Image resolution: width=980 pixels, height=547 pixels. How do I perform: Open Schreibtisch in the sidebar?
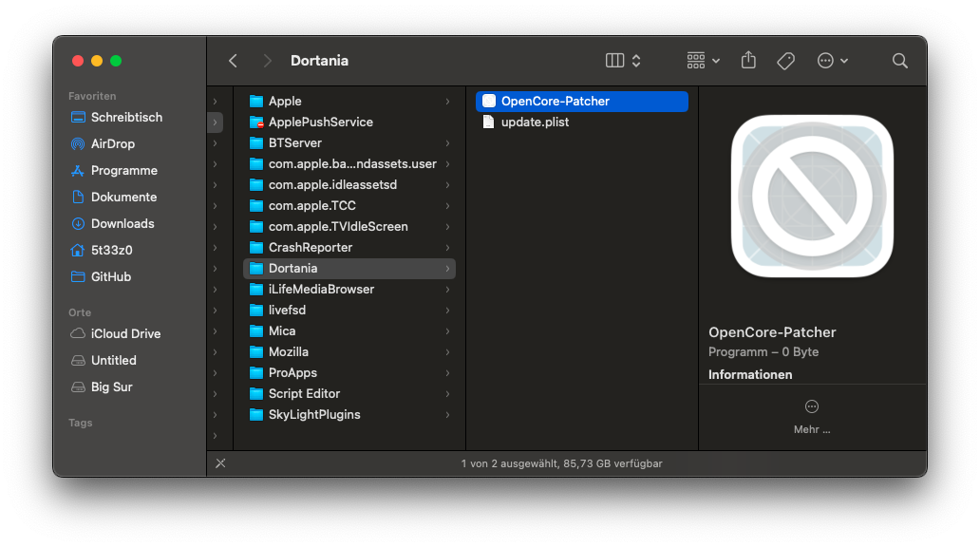pos(126,118)
